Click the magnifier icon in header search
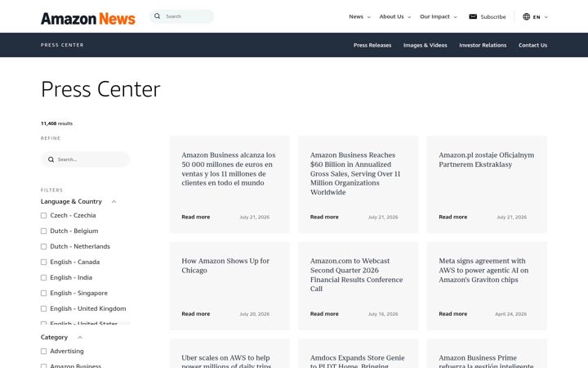Image resolution: width=588 pixels, height=368 pixels. click(157, 16)
